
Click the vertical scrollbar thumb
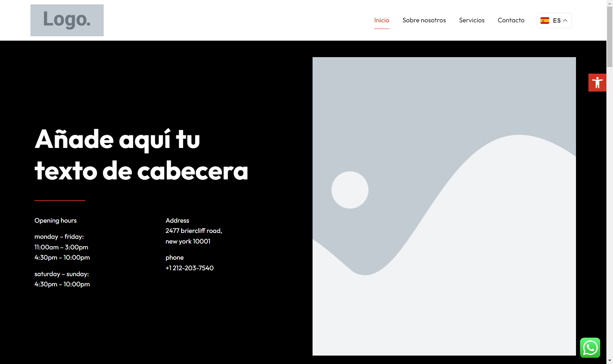[610, 37]
